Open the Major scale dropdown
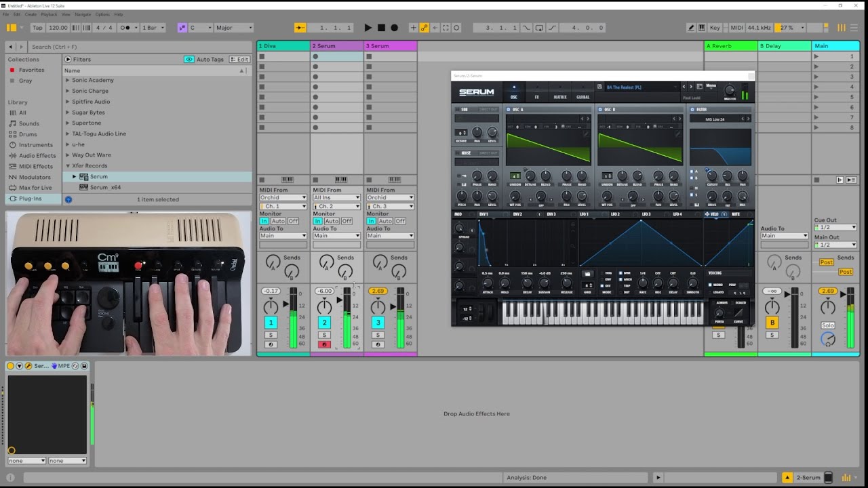 pos(233,28)
